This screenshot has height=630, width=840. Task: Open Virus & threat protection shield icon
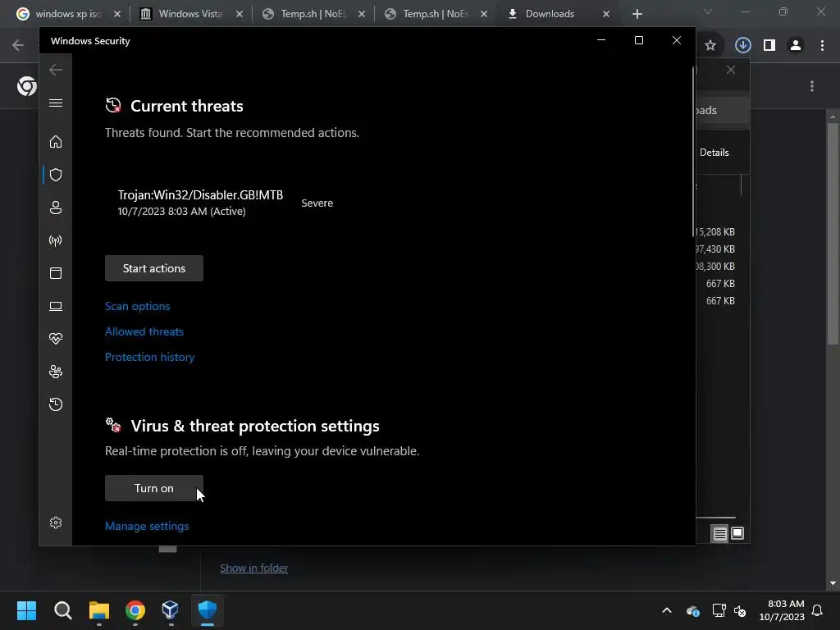(x=56, y=175)
